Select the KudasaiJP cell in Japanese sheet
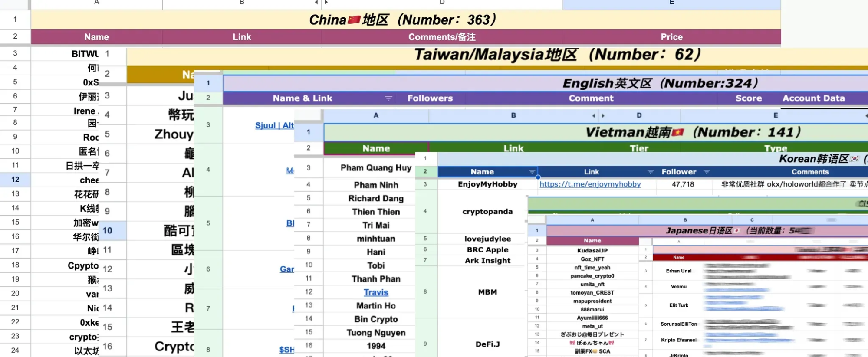868x357 pixels. click(592, 251)
